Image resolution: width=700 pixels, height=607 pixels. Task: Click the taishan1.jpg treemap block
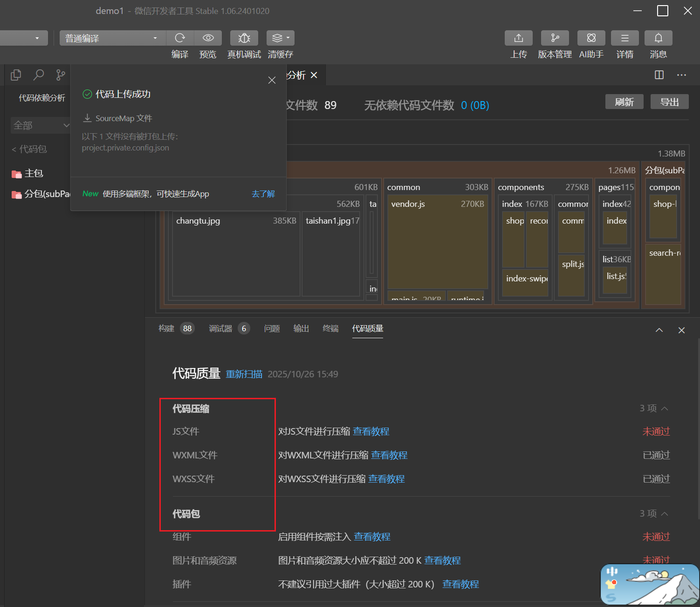331,254
